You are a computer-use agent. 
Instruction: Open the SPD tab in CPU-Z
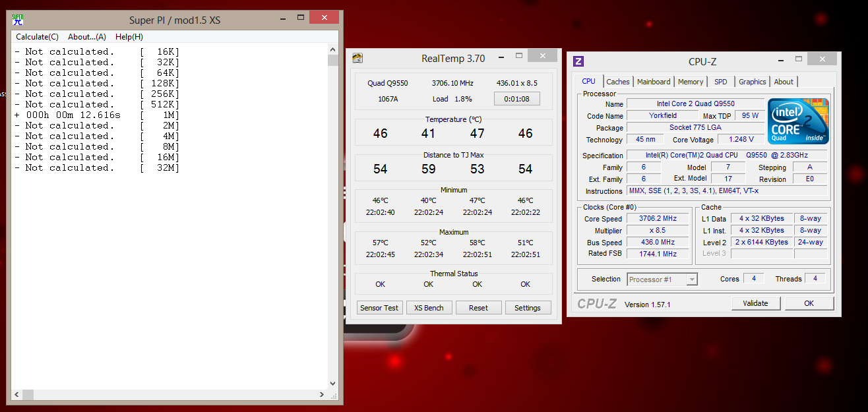pyautogui.click(x=721, y=82)
